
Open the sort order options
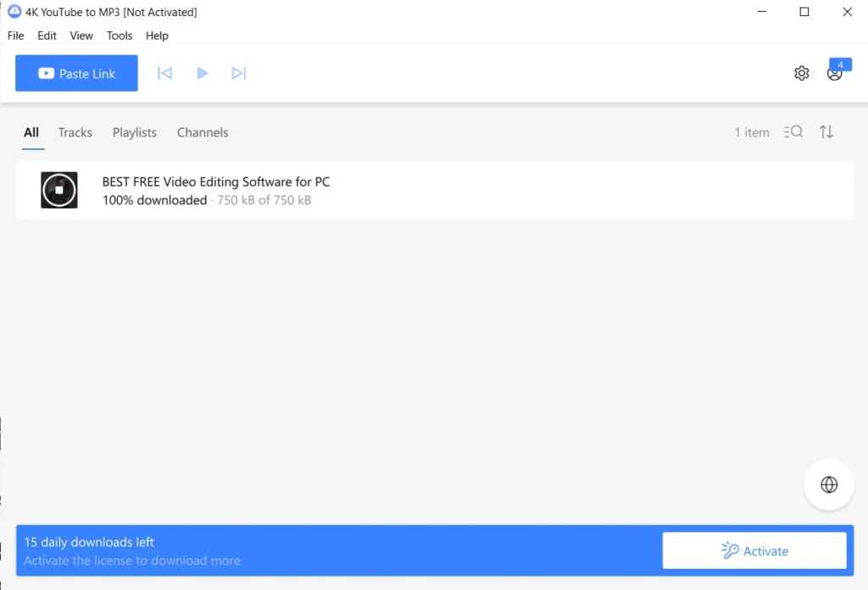point(826,131)
